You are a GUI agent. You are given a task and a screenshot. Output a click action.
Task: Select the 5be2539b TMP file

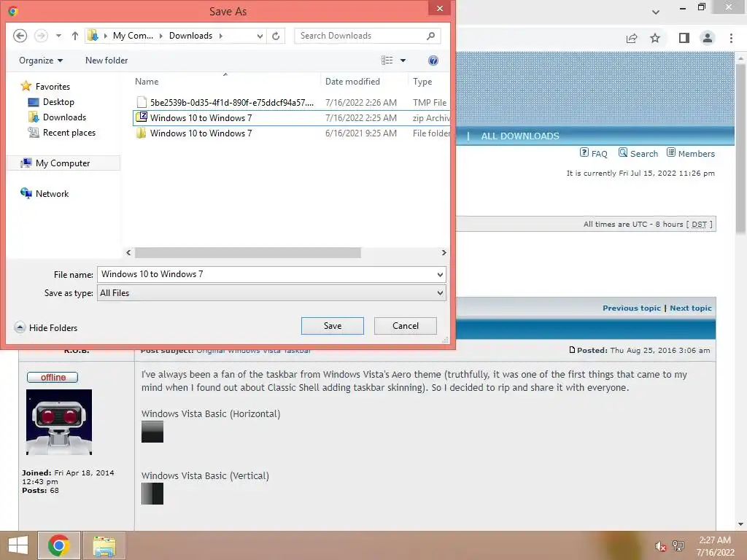click(291, 102)
